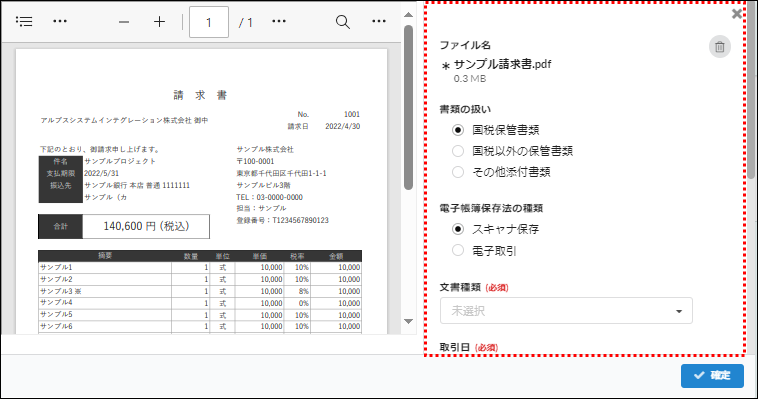Select その他添付書類 radio option
Viewport: 759px width, 399px height.
[x=457, y=172]
